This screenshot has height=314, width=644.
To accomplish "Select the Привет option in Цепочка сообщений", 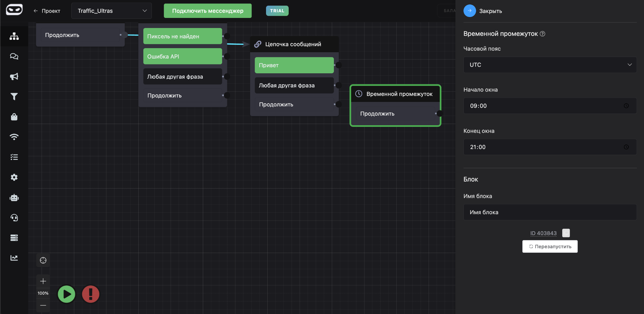I will pyautogui.click(x=294, y=65).
